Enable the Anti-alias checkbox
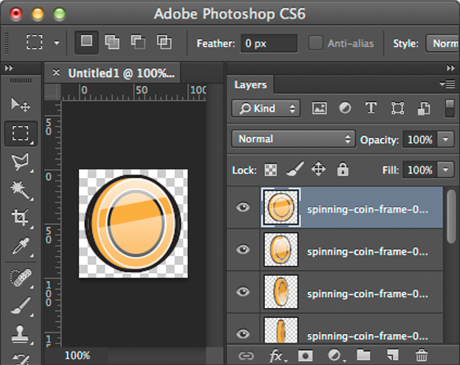The height and width of the screenshot is (365, 460). coord(315,43)
